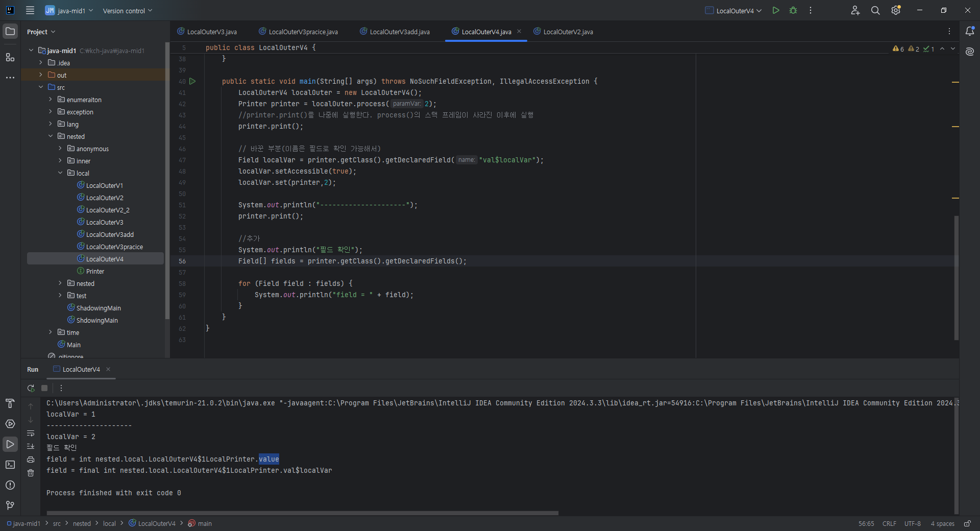Click the project tree vertical scrollbar
This screenshot has width=980, height=531.
[x=167, y=181]
